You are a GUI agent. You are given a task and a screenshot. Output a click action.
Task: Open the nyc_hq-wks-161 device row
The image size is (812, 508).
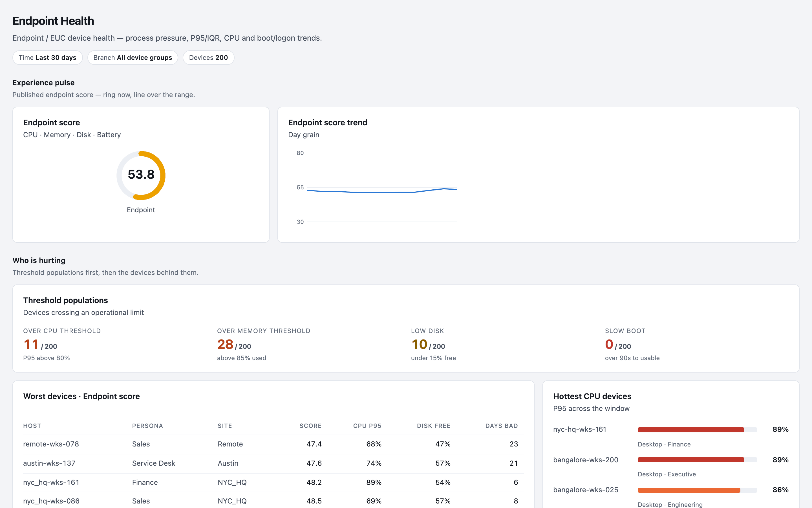(273, 483)
